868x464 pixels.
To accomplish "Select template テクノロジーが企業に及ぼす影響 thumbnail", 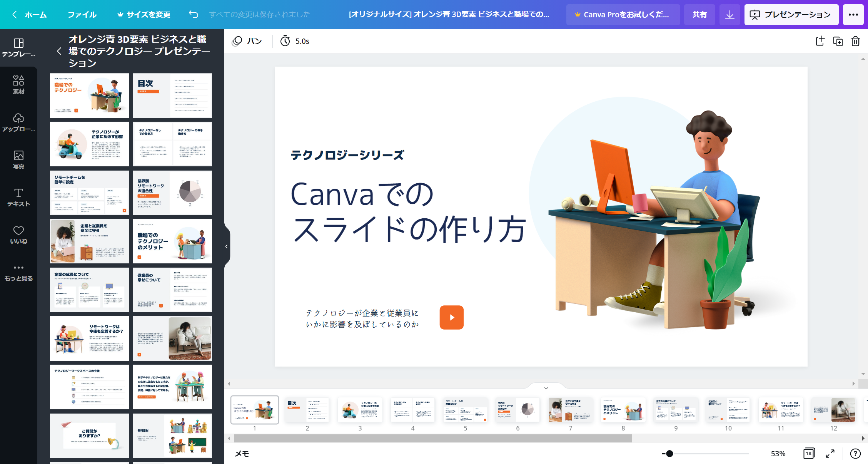I will pyautogui.click(x=89, y=144).
